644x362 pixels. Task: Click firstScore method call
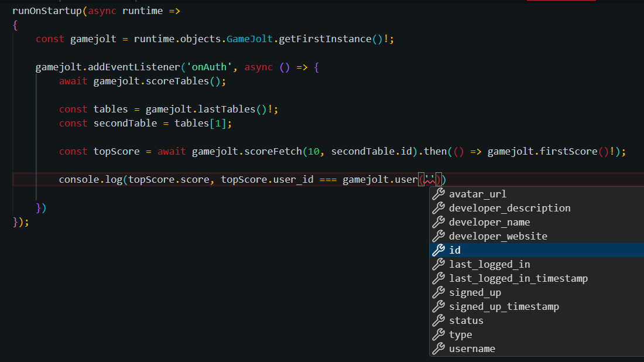click(569, 151)
